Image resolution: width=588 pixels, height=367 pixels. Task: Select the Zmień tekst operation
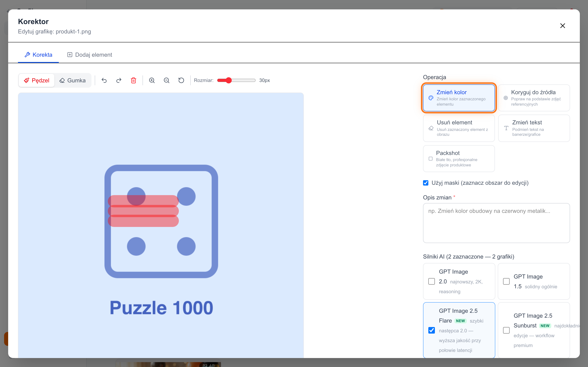(x=534, y=128)
